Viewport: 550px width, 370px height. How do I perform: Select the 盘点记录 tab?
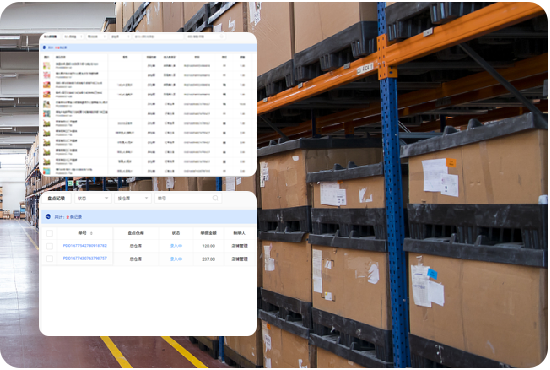click(x=56, y=198)
